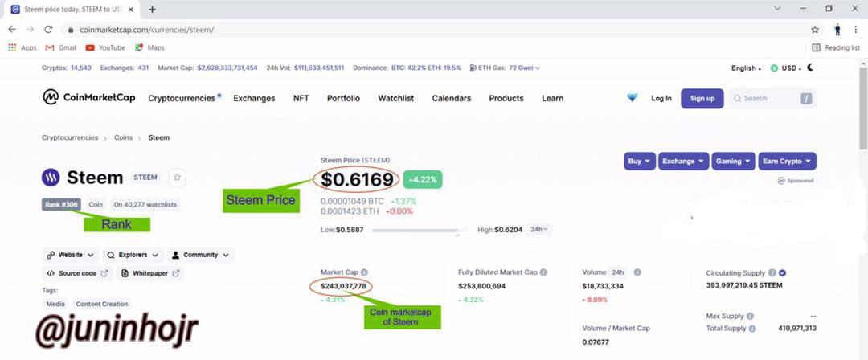The image size is (868, 360).
Task: Expand ETH Gas 72 Gwei details
Action: point(505,67)
